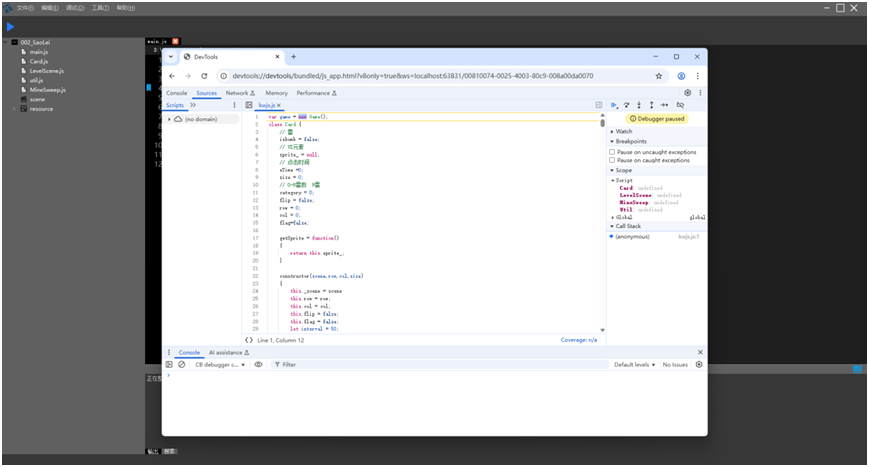Expand the resource folder arrow
The width and height of the screenshot is (869, 467).
pyautogui.click(x=14, y=109)
